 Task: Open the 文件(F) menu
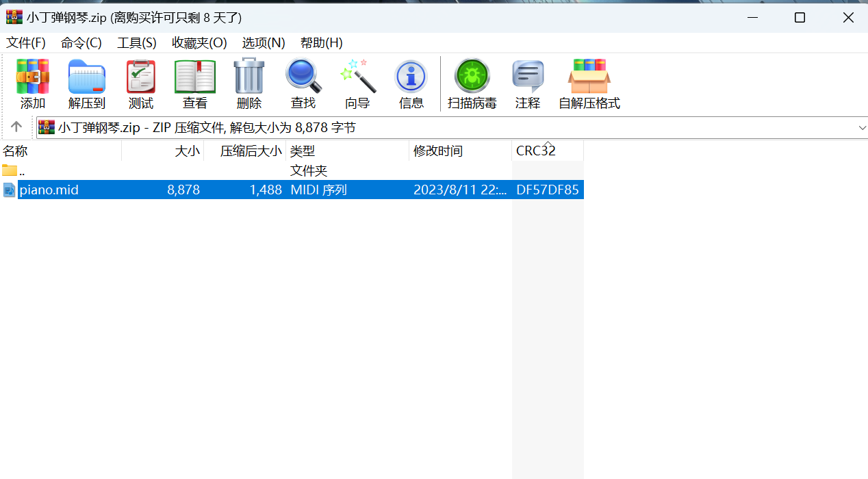coord(26,42)
